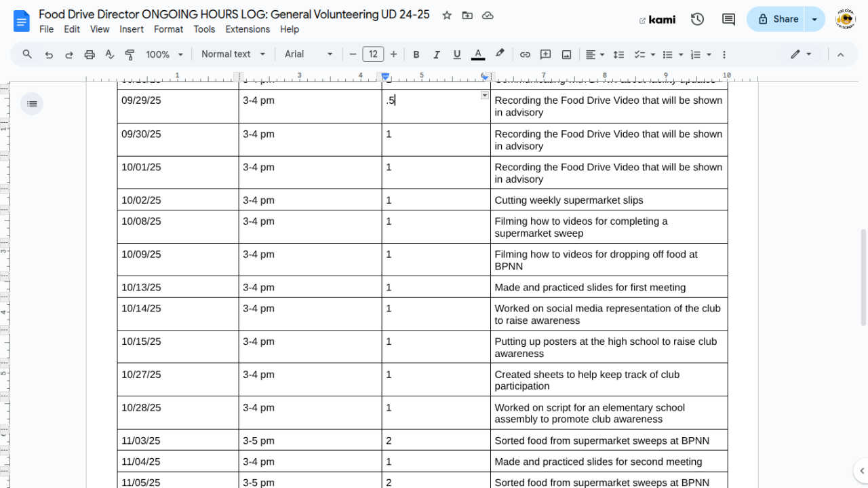Open the Help menu
This screenshot has height=488, width=868.
pos(290,29)
